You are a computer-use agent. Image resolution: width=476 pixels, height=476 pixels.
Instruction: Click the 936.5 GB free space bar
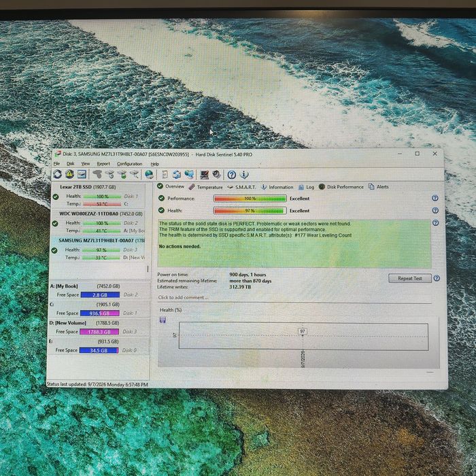[x=99, y=313]
